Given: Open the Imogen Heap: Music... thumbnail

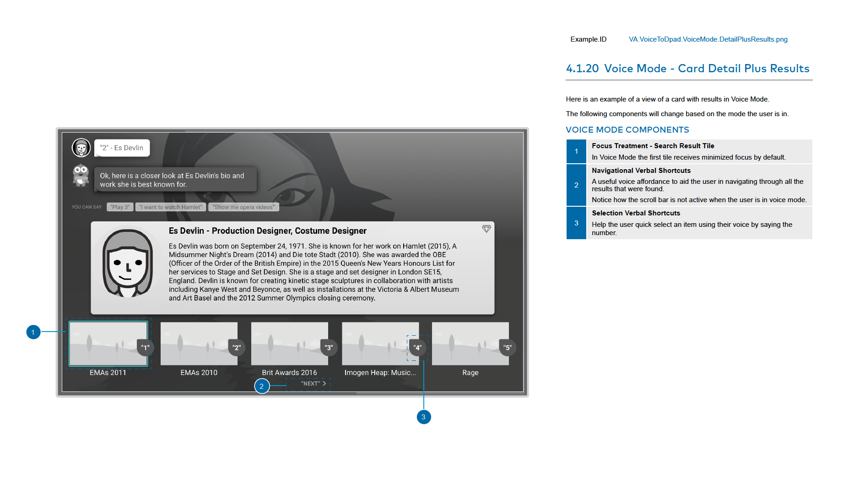Looking at the screenshot, I should [x=380, y=343].
